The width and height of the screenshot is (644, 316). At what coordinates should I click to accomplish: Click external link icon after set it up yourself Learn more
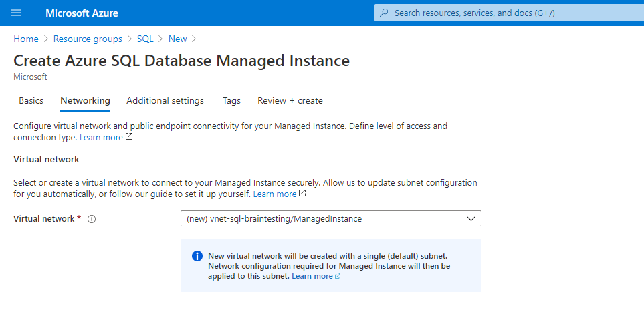pyautogui.click(x=302, y=193)
